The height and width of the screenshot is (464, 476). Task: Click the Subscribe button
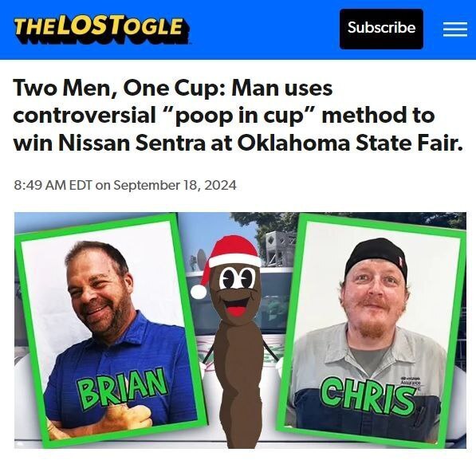pos(381,29)
